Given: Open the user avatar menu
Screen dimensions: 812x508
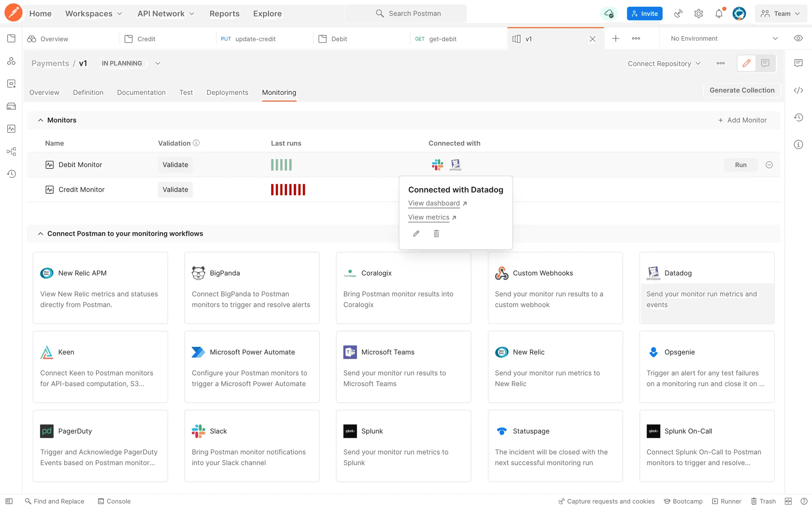Looking at the screenshot, I should click(739, 13).
